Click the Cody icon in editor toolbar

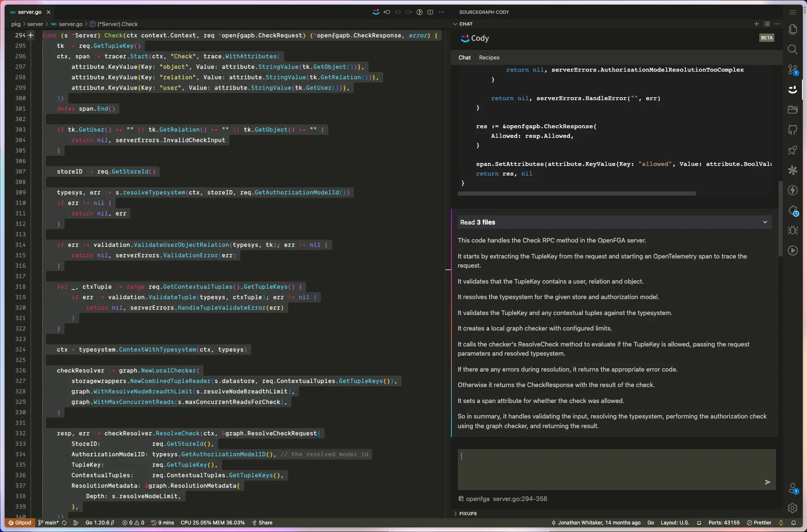click(376, 12)
